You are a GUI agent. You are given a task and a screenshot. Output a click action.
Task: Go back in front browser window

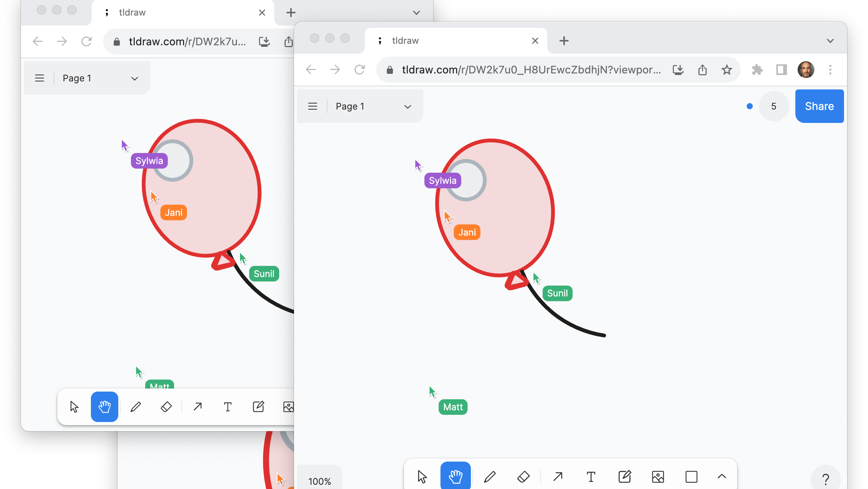coord(311,70)
